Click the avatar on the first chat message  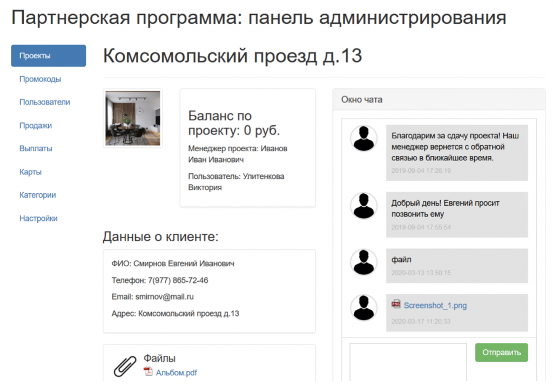pyautogui.click(x=363, y=138)
